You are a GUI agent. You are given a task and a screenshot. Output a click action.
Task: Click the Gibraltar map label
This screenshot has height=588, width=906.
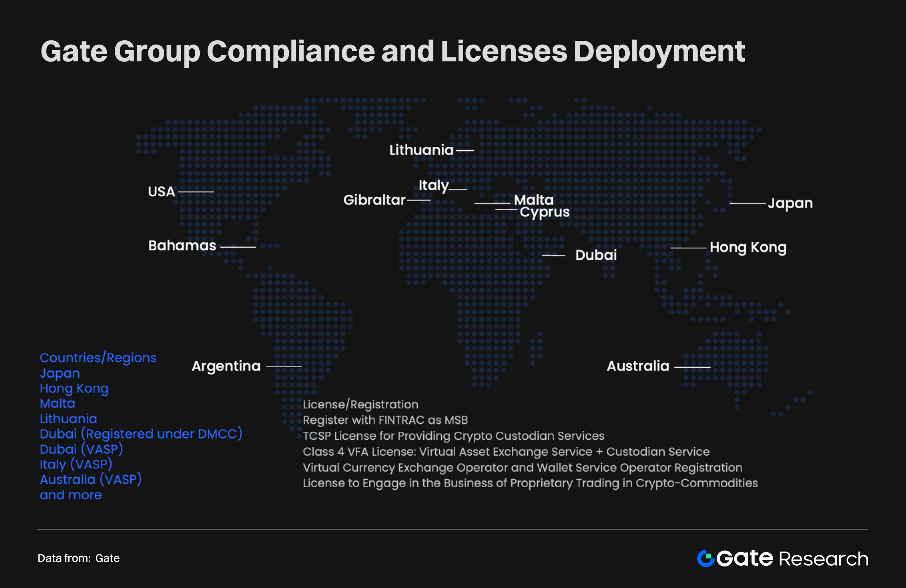375,200
